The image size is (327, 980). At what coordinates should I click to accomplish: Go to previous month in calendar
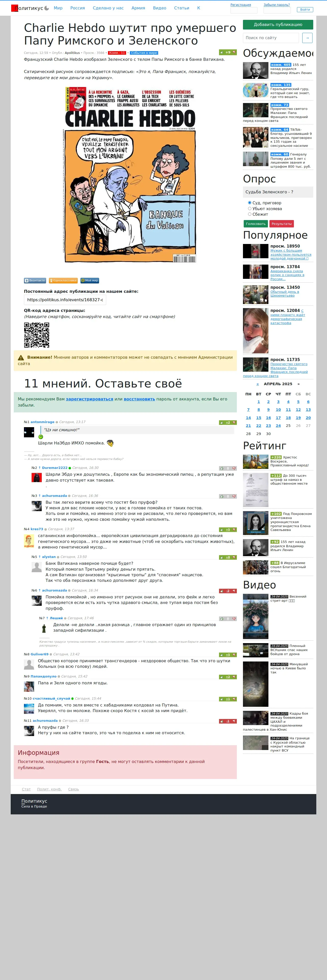pyautogui.click(x=258, y=384)
